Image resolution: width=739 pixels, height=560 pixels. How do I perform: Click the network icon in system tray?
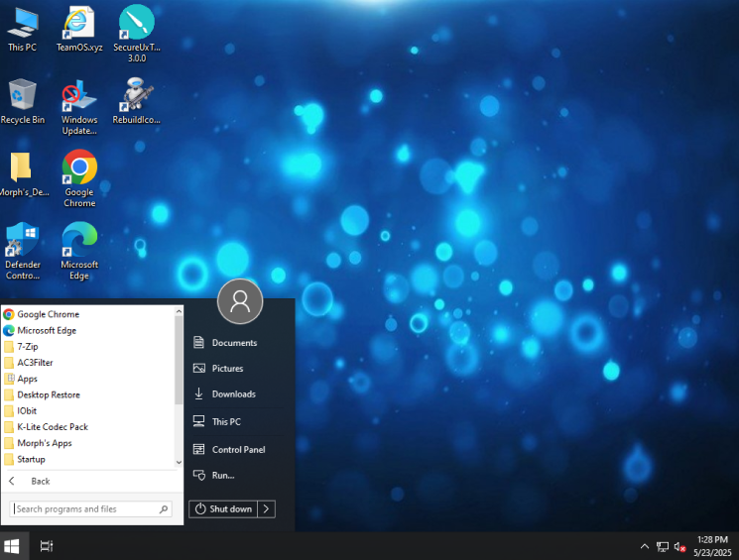663,547
